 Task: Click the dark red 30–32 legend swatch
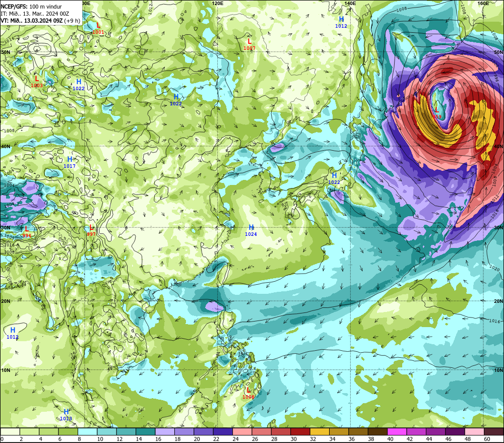click(x=300, y=432)
